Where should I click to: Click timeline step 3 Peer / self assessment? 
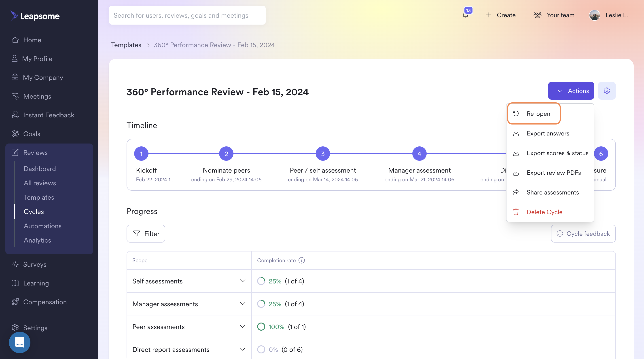click(x=323, y=154)
